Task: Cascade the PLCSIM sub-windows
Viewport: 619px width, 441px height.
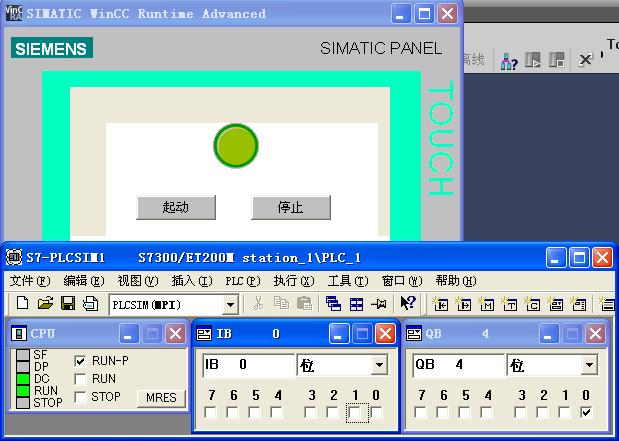Action: point(333,304)
